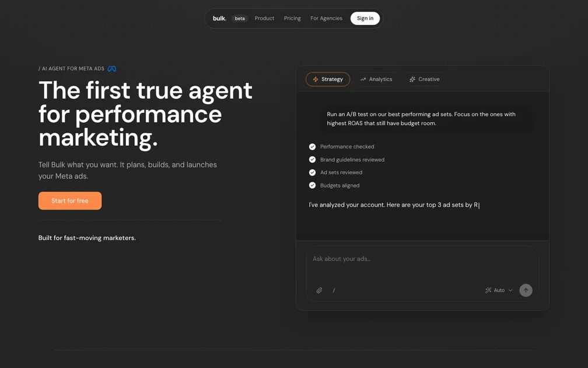588x368 pixels.
Task: Click the magic wand icon next to Auto
Action: 489,290
